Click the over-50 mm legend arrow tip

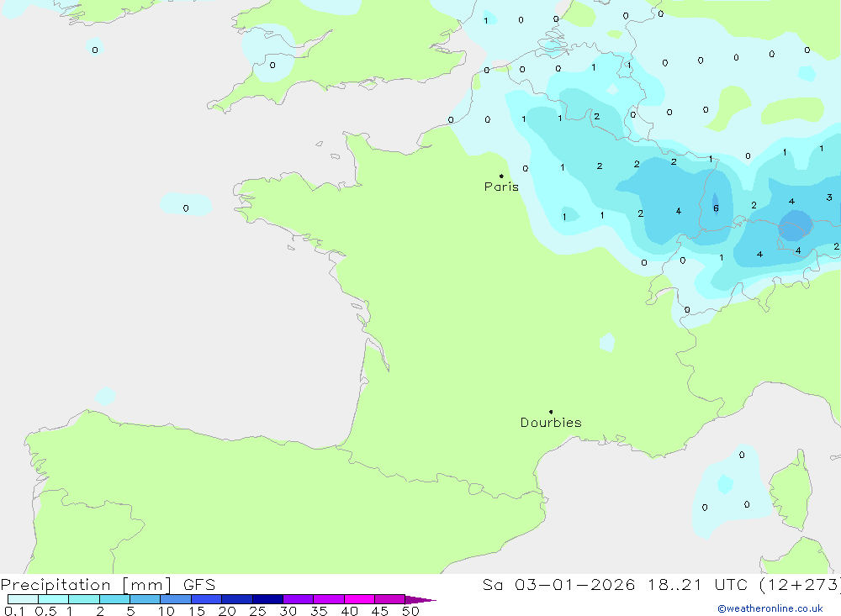[x=420, y=599]
